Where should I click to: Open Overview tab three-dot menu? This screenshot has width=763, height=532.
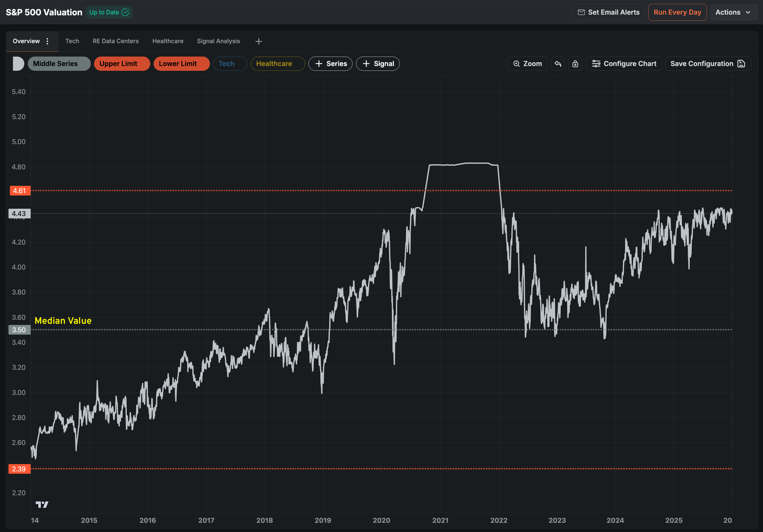click(x=48, y=41)
